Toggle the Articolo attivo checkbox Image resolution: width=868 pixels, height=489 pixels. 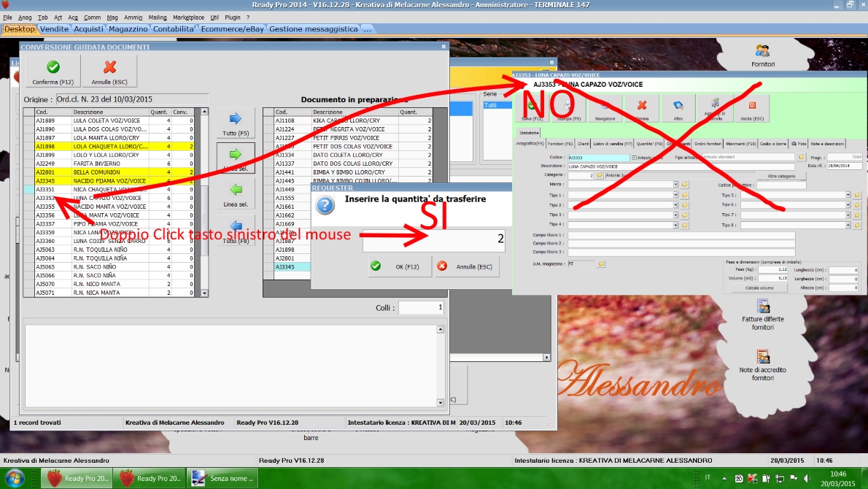(635, 158)
